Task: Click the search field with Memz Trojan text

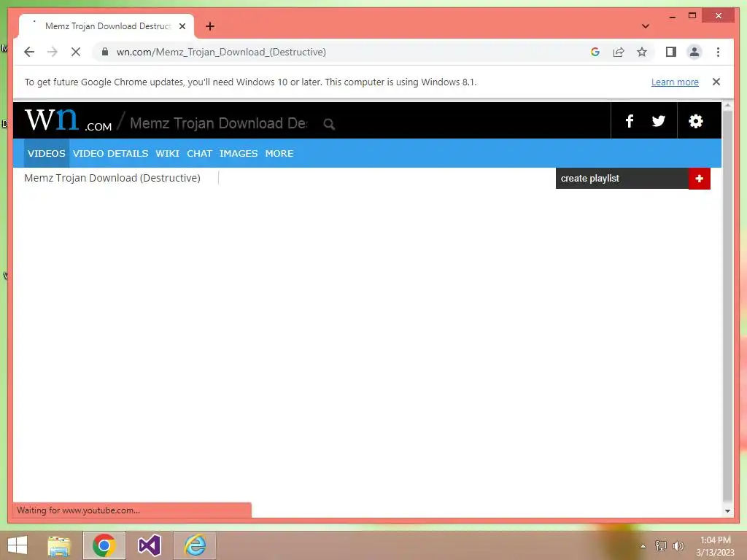Action: (x=219, y=123)
